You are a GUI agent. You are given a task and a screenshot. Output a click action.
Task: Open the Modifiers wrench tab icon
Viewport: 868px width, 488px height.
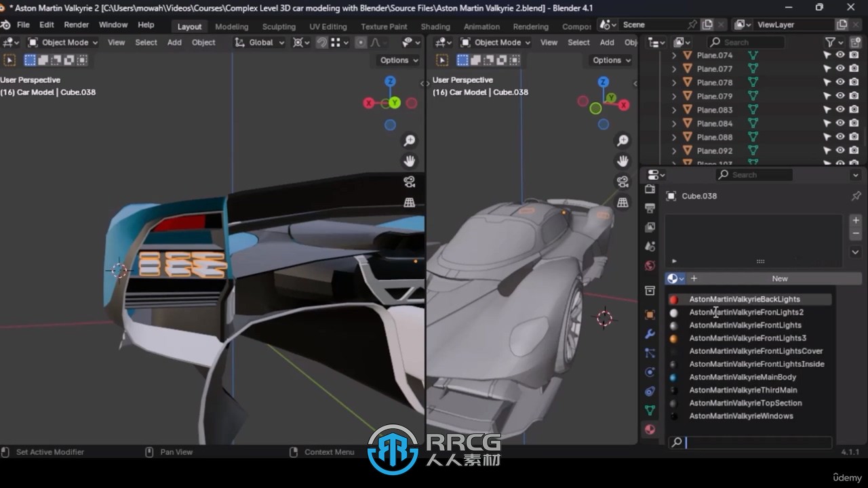click(x=650, y=334)
